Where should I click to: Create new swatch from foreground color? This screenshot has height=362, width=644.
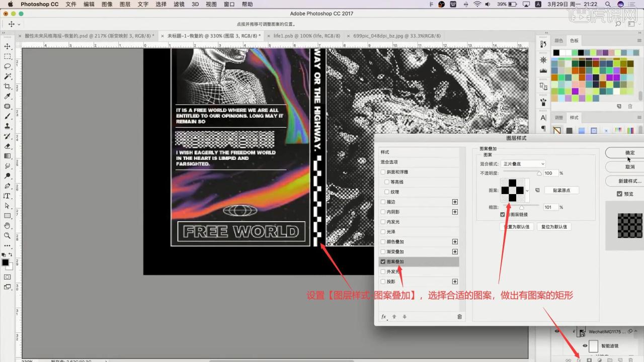(619, 107)
